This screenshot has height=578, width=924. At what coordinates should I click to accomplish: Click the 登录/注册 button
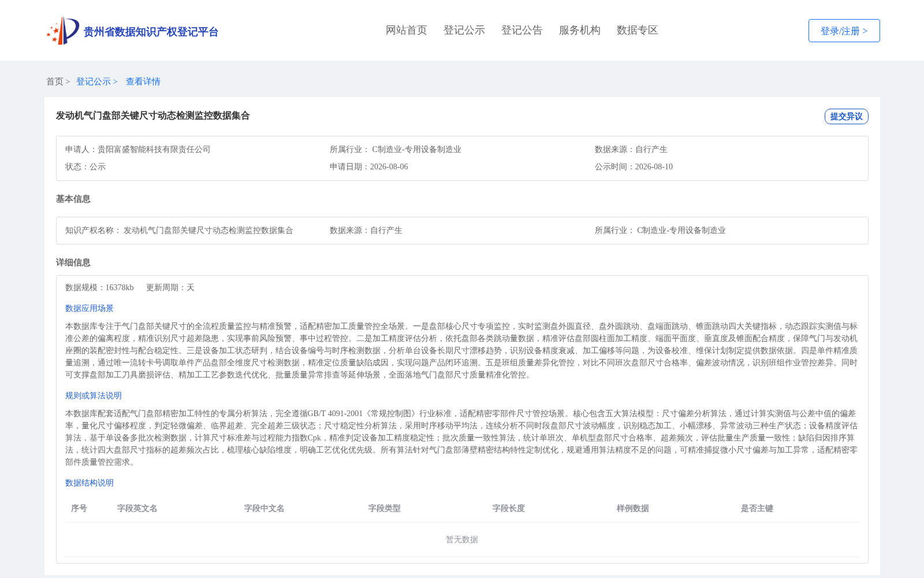[844, 31]
